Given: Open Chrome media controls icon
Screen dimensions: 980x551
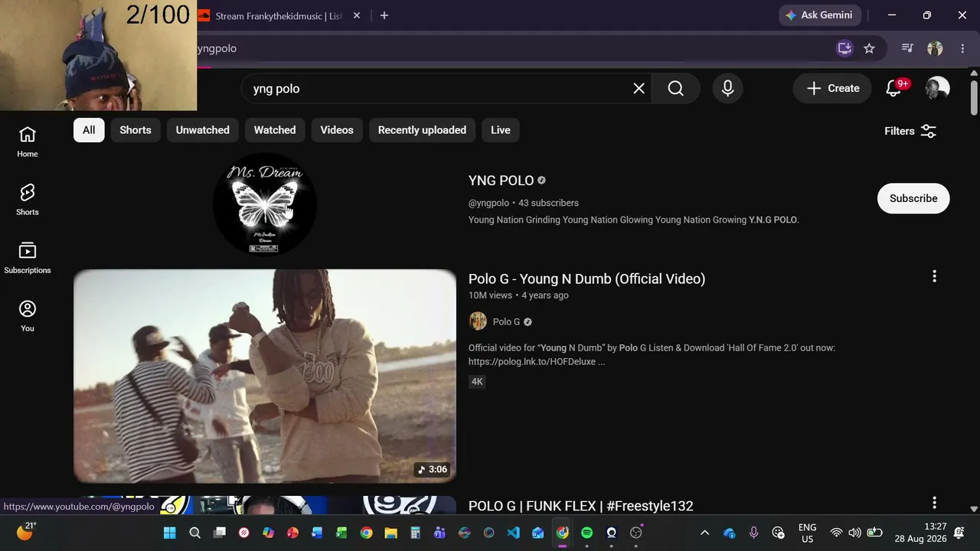Looking at the screenshot, I should 907,48.
